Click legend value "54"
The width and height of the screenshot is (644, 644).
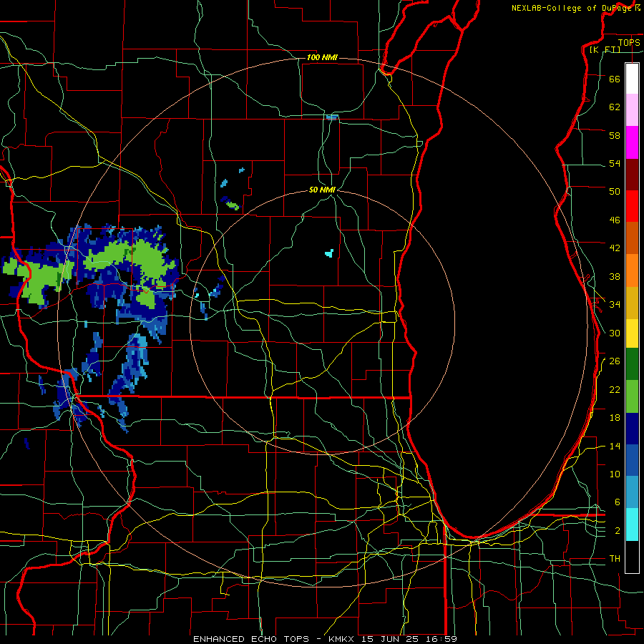point(615,163)
